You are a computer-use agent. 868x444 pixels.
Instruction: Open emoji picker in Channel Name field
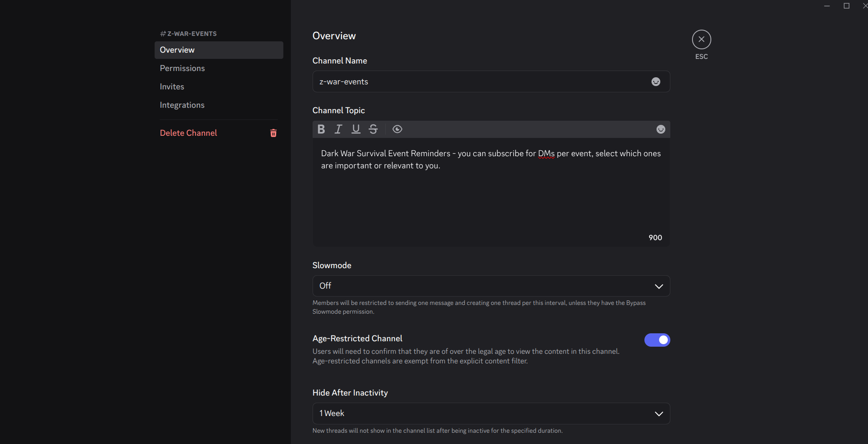pos(656,81)
